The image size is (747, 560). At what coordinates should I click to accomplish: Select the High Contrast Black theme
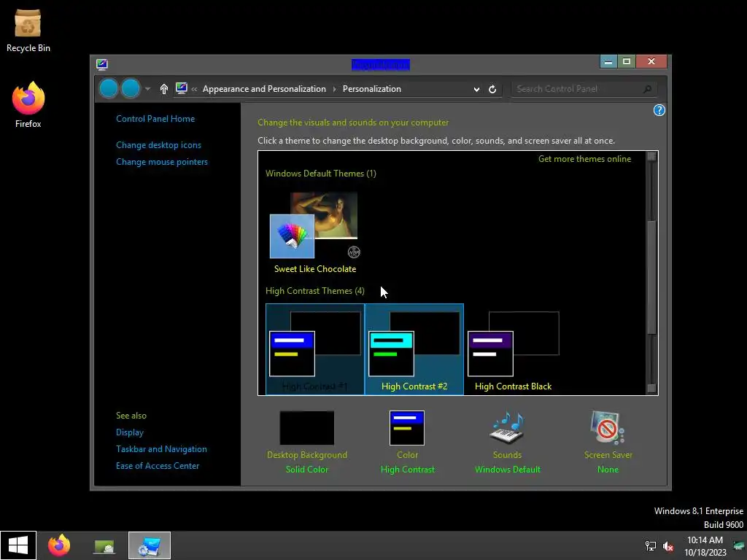pos(513,349)
